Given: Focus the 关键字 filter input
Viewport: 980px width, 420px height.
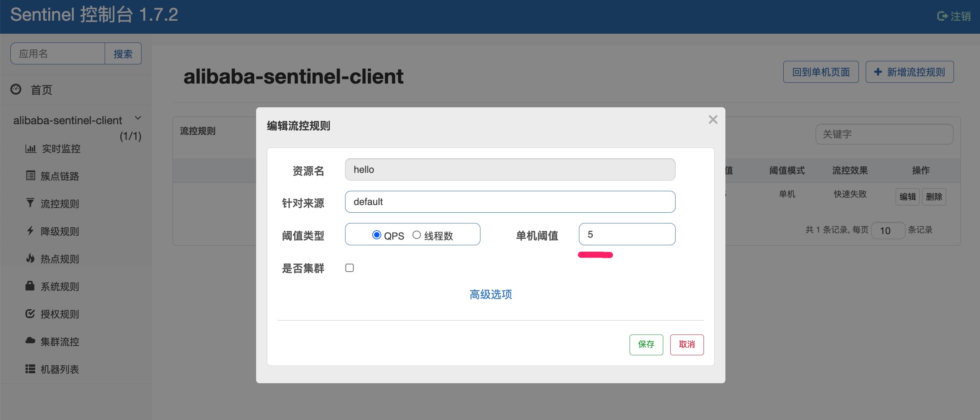Looking at the screenshot, I should [884, 134].
